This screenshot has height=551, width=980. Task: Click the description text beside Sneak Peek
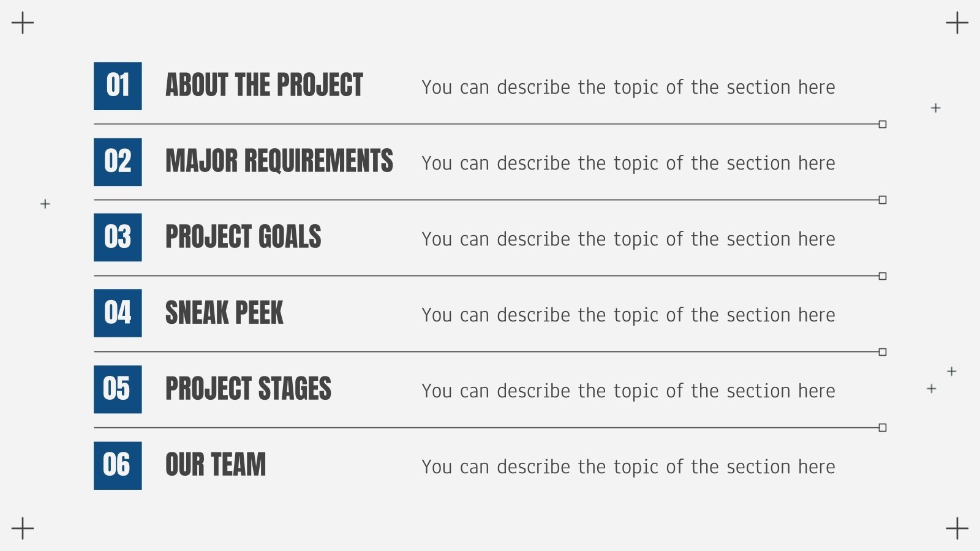click(x=628, y=315)
